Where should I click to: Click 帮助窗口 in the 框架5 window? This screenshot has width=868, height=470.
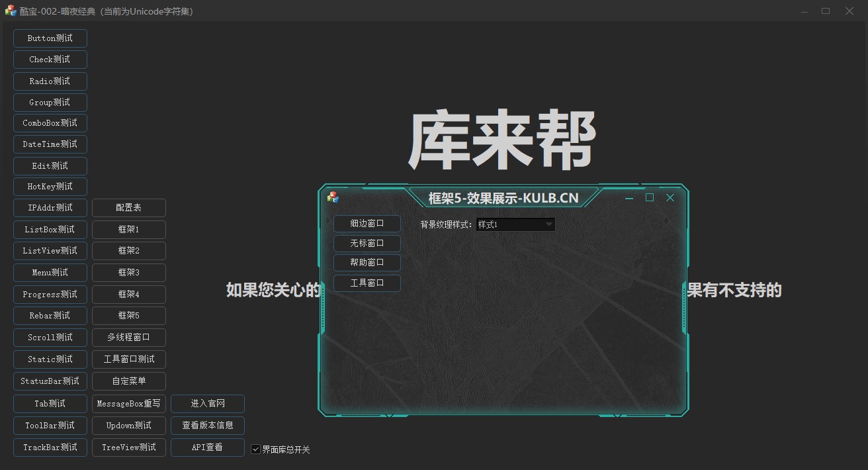367,263
